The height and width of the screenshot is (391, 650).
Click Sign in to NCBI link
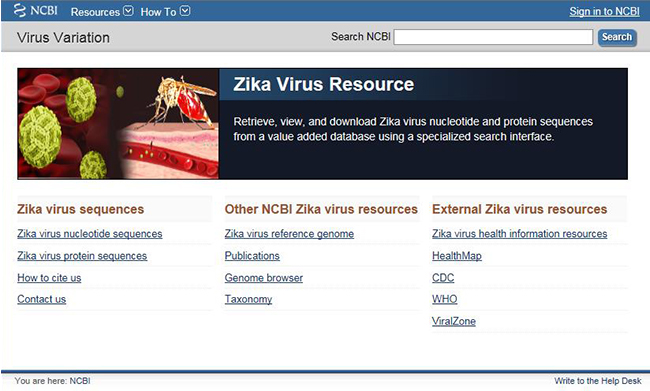point(604,12)
